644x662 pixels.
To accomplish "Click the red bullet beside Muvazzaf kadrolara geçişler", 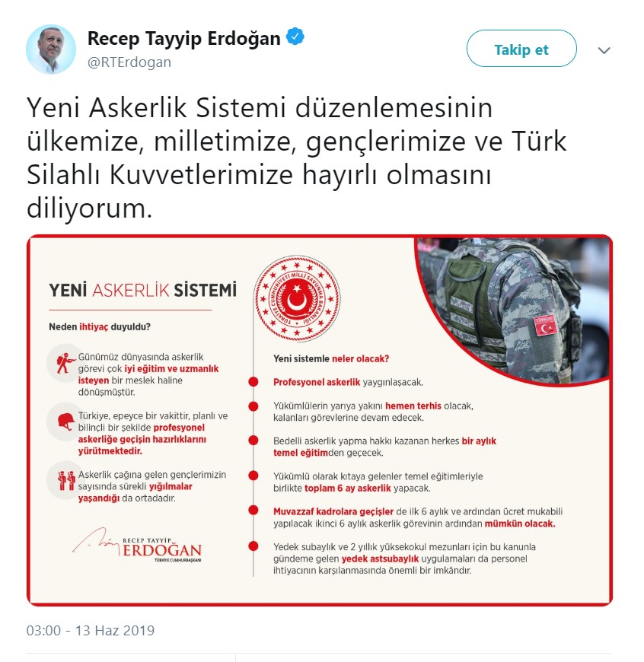I will (x=253, y=510).
